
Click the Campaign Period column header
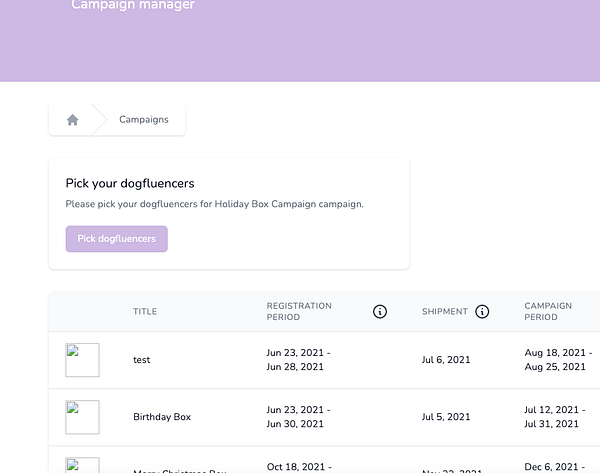[x=548, y=312]
